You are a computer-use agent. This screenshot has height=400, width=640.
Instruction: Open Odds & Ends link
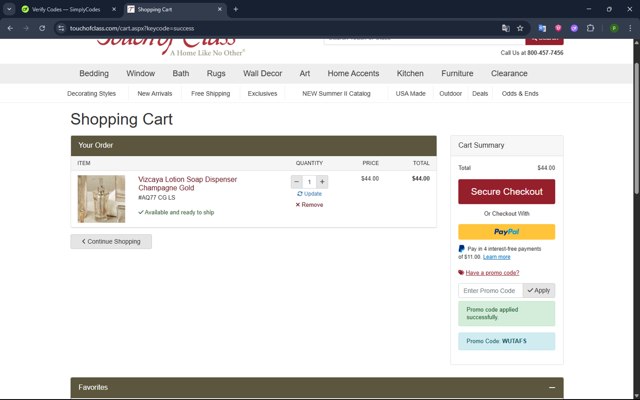(x=520, y=93)
